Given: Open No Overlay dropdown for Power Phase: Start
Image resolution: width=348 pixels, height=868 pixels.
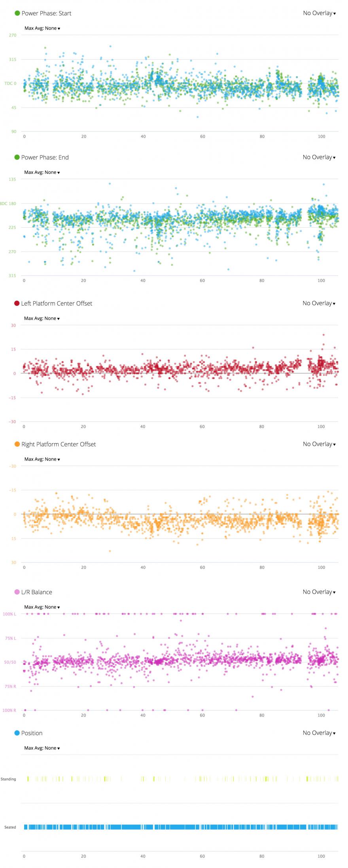Looking at the screenshot, I should coord(319,13).
